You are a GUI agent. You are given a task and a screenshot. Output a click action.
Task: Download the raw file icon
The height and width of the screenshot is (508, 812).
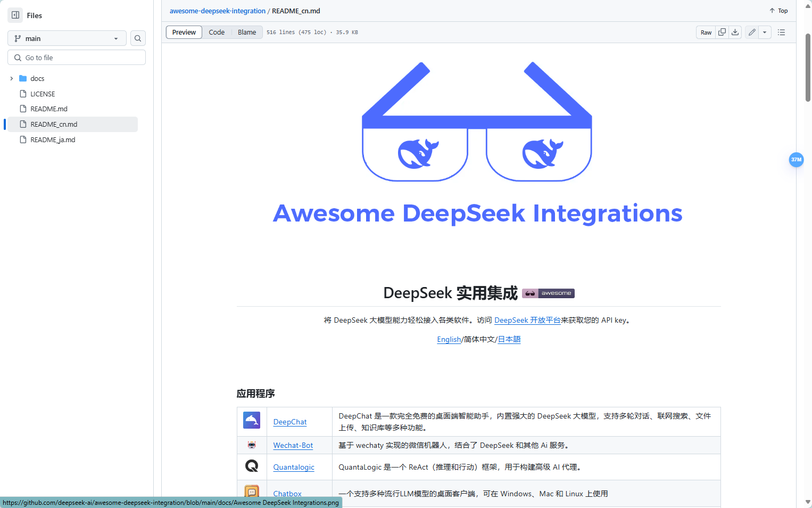[x=735, y=32]
